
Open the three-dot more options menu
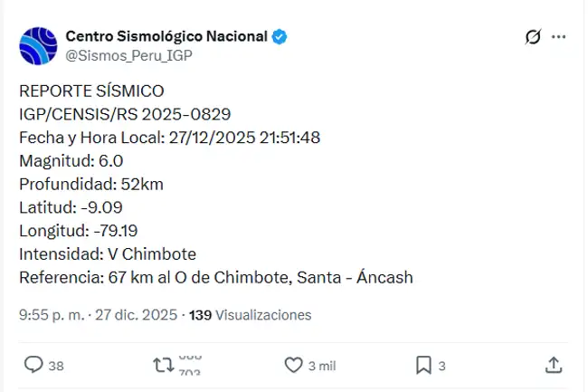pos(559,37)
